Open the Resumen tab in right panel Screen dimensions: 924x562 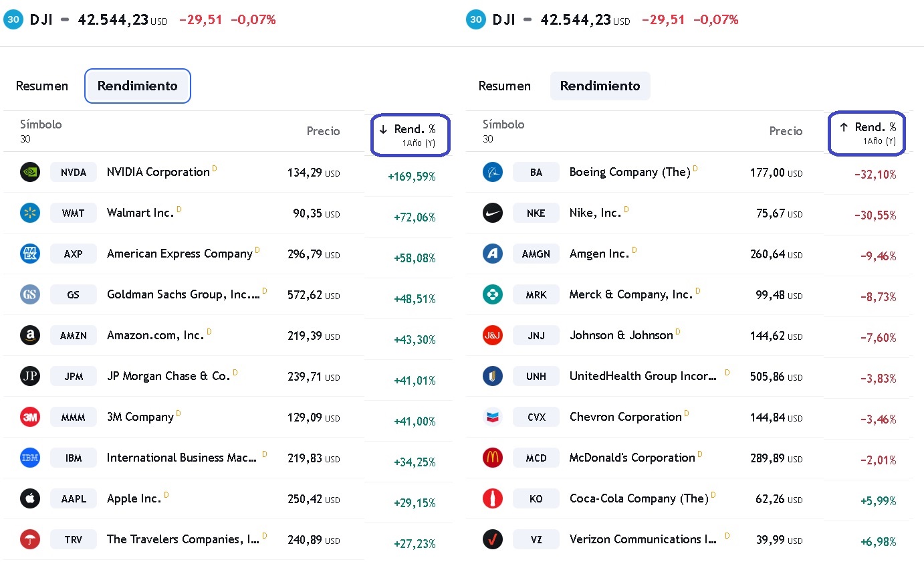[505, 86]
